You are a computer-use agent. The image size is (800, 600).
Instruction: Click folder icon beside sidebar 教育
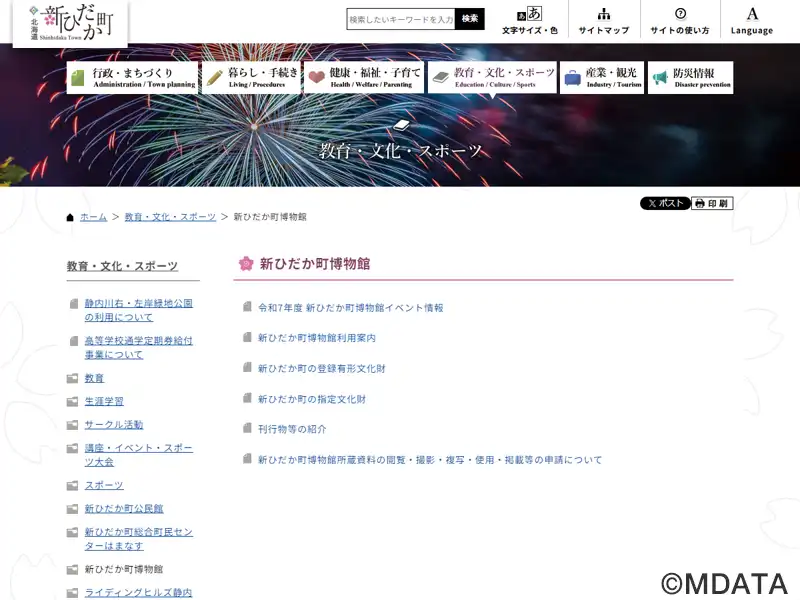[72, 378]
